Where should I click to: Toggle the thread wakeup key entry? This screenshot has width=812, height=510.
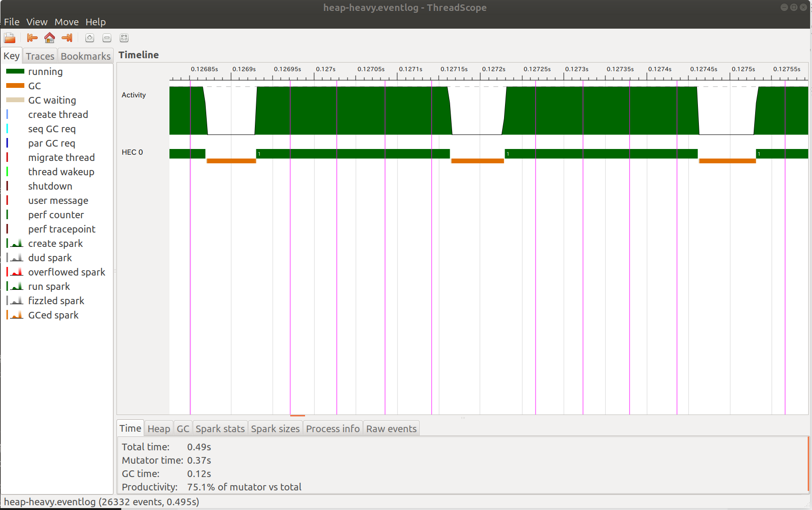61,171
